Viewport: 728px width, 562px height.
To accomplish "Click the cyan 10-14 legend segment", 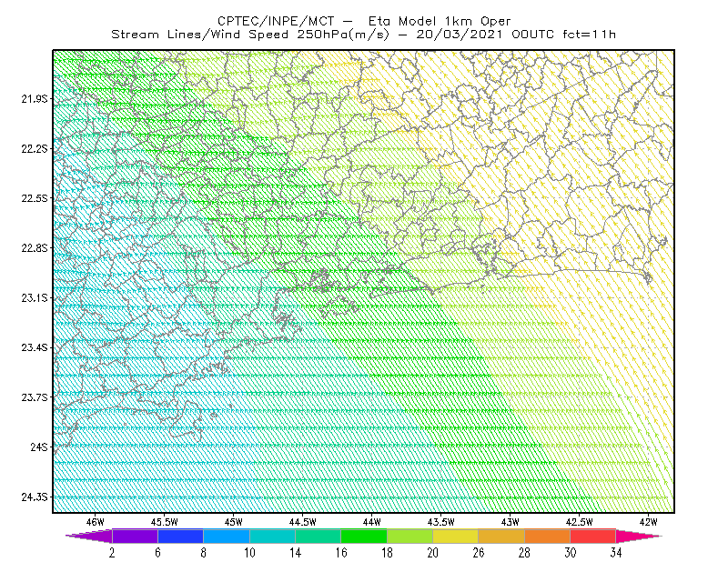I will tap(272, 536).
